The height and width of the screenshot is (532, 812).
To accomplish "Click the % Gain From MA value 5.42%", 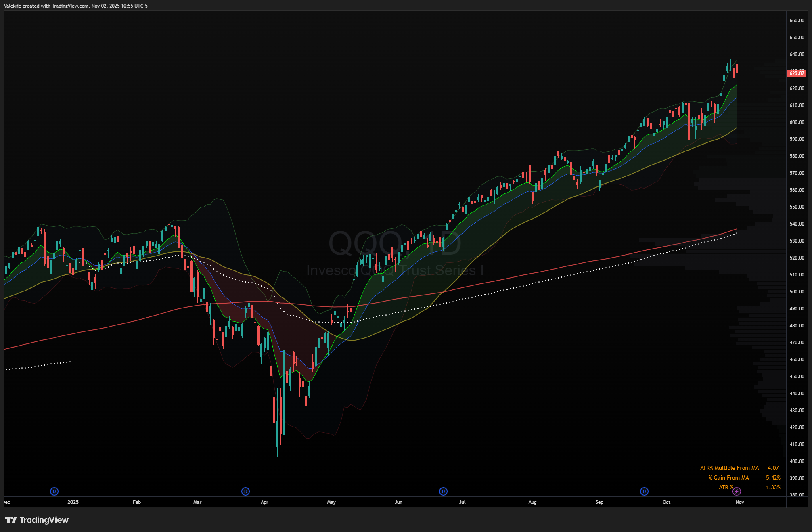I will [x=773, y=478].
